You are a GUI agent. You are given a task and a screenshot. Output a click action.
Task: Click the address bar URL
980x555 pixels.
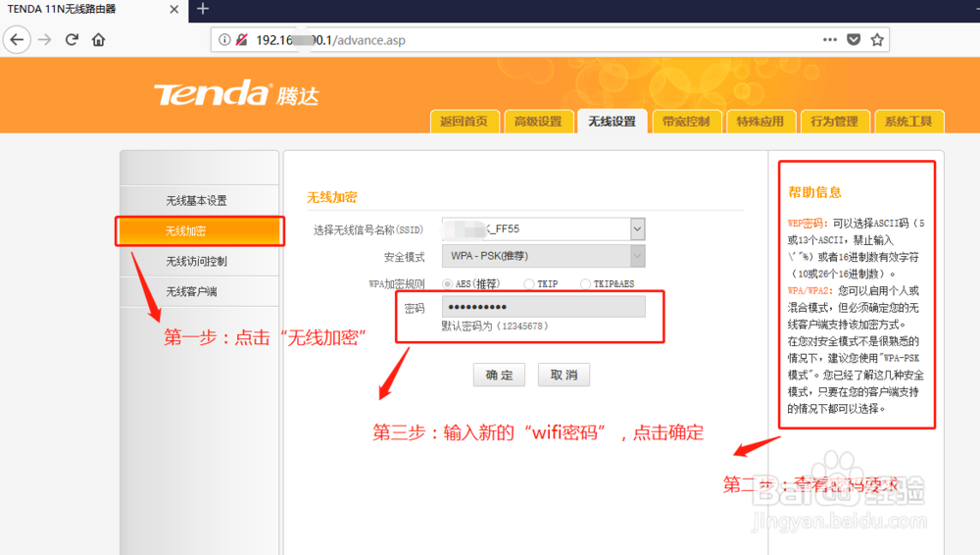click(330, 40)
